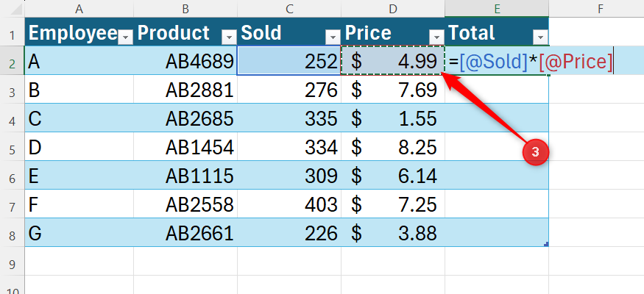Select column C header

289,9
